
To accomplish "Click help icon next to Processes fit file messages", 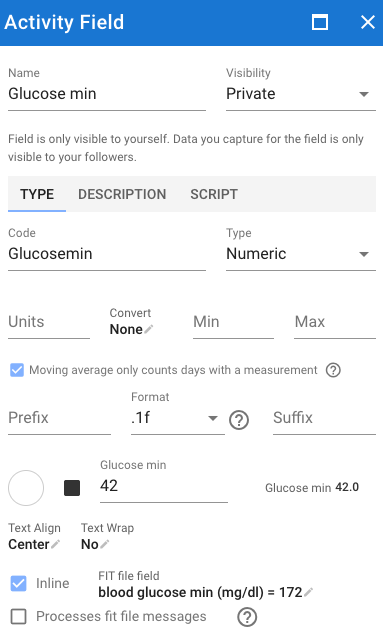I will click(x=247, y=617).
